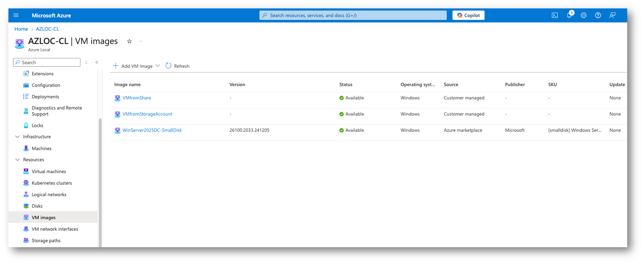Image resolution: width=644 pixels, height=264 pixels.
Task: Open the VMfromShare image link
Action: click(137, 98)
